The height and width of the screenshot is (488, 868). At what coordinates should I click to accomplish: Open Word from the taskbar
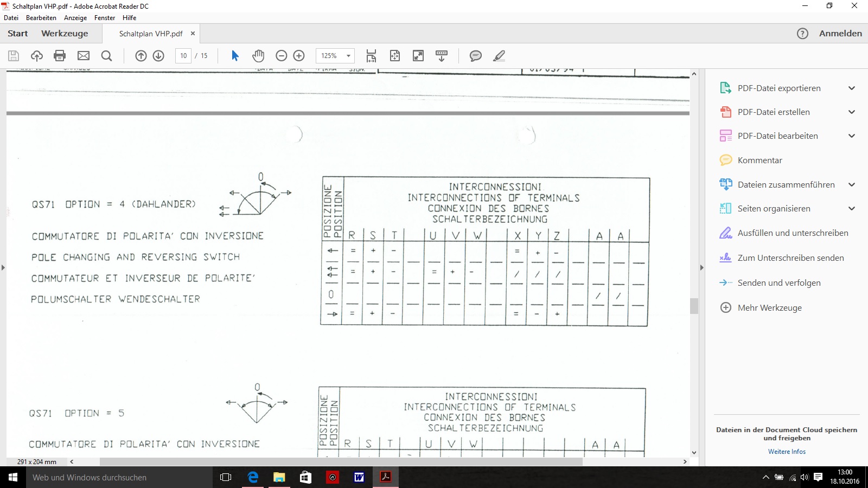point(359,477)
